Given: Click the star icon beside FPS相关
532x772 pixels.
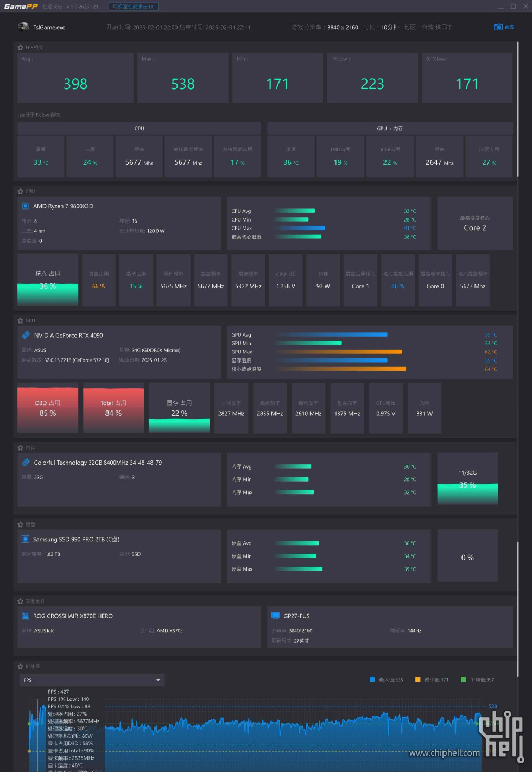Looking at the screenshot, I should pos(21,48).
